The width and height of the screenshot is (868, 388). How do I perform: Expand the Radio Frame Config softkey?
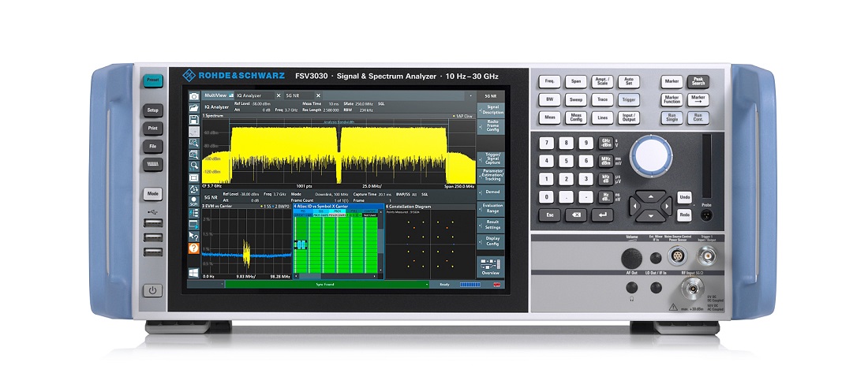pyautogui.click(x=490, y=125)
